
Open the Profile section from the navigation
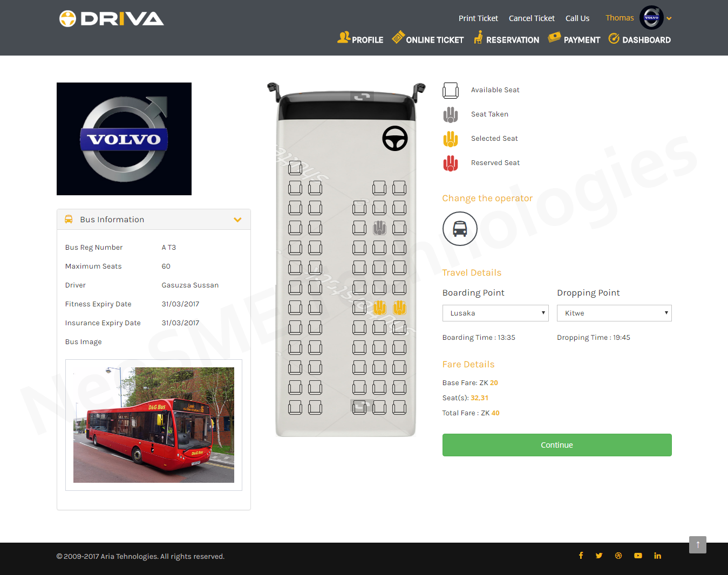click(360, 38)
